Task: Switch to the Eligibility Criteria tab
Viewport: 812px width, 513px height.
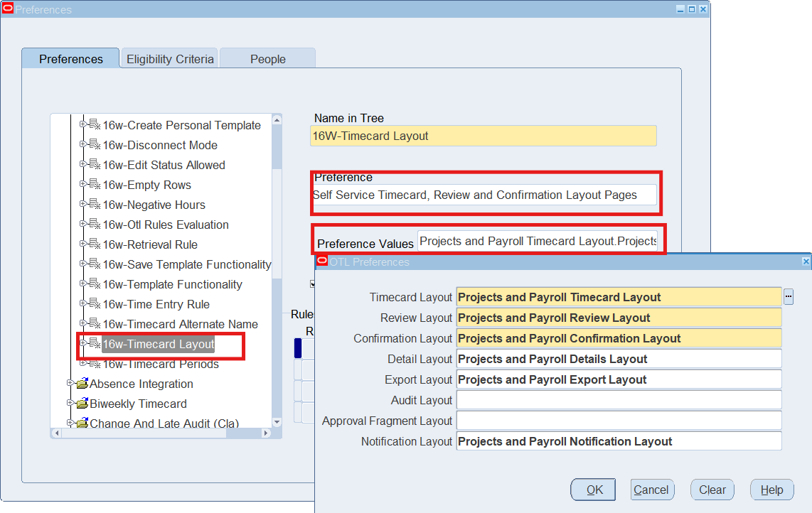Action: [x=170, y=59]
